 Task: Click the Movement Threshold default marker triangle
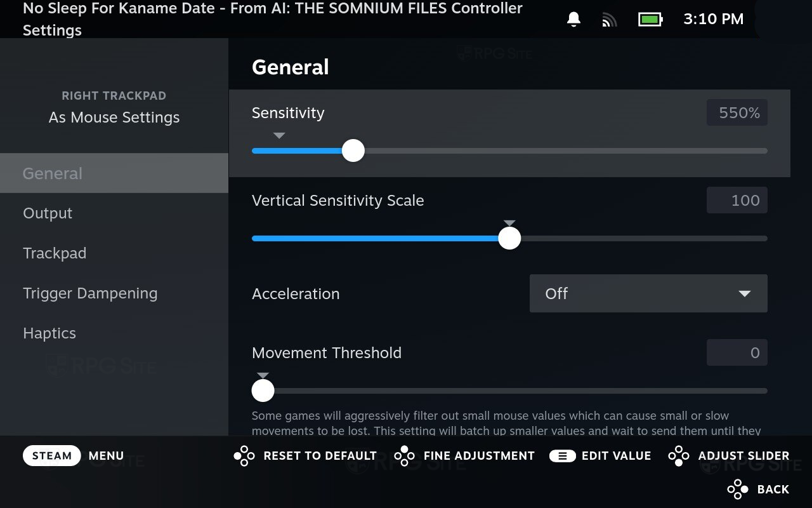(263, 376)
